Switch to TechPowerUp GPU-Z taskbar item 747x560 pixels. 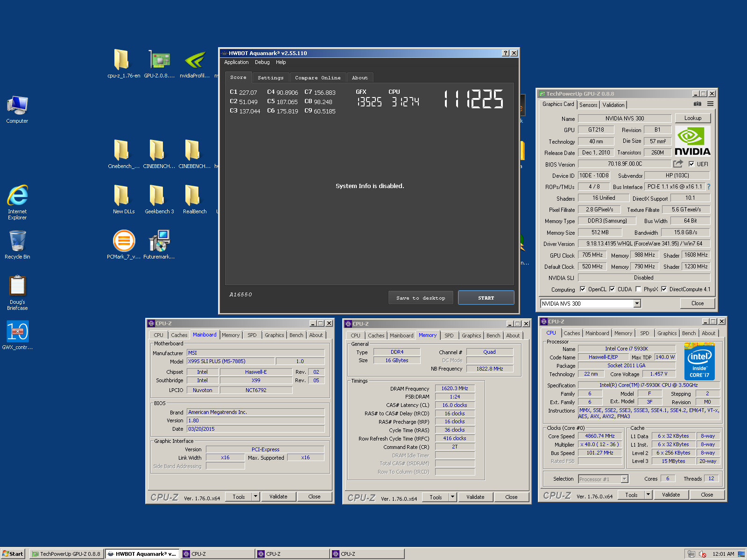coord(66,554)
